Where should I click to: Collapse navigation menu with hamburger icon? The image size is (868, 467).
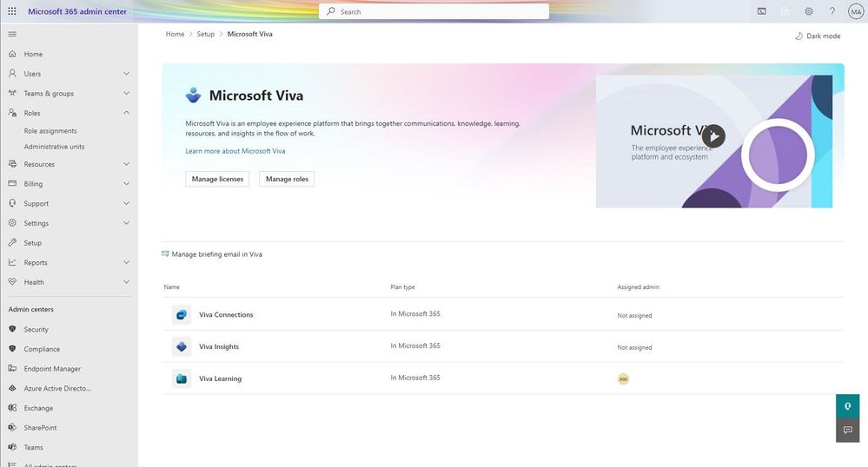[x=12, y=35]
